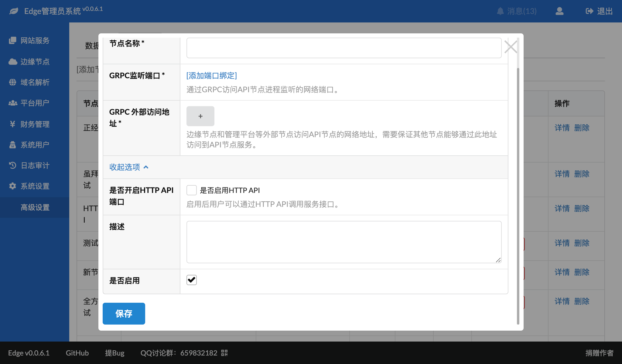Viewport: 622px width, 364px height.
Task: Select 边缘节点 in the sidebar menu
Action: (35, 62)
